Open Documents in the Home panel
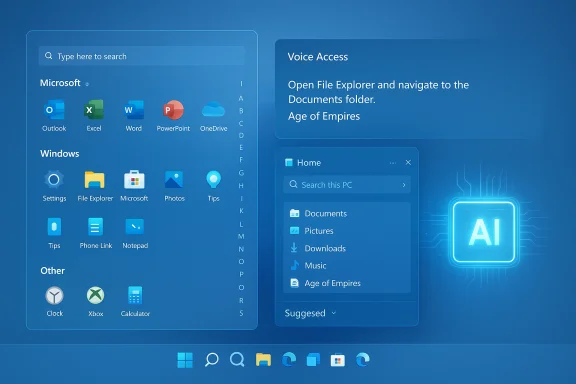 (x=347, y=213)
